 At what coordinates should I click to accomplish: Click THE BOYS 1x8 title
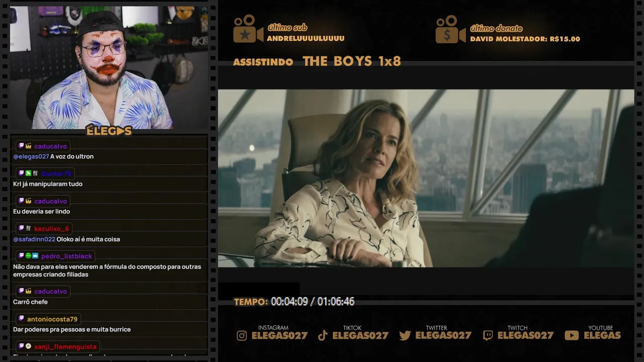[x=352, y=61]
